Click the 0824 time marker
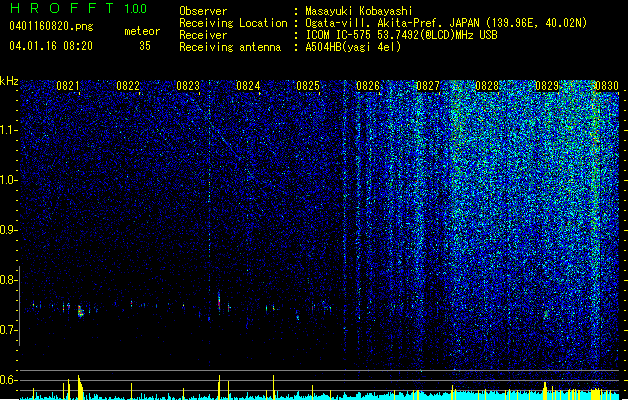The height and width of the screenshot is (400, 629). [x=248, y=86]
